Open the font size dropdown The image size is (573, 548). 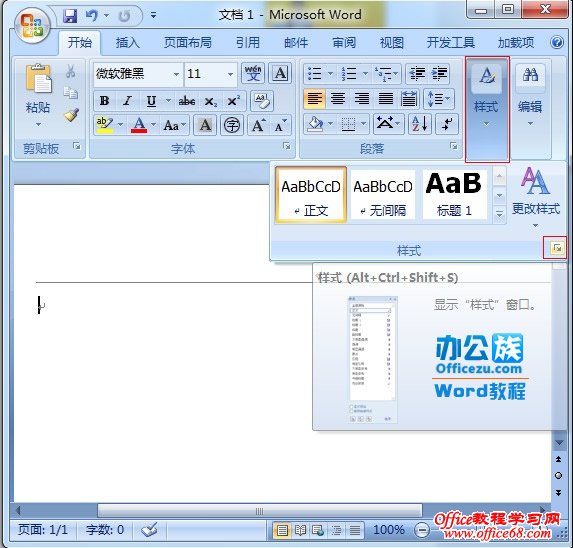click(x=230, y=74)
